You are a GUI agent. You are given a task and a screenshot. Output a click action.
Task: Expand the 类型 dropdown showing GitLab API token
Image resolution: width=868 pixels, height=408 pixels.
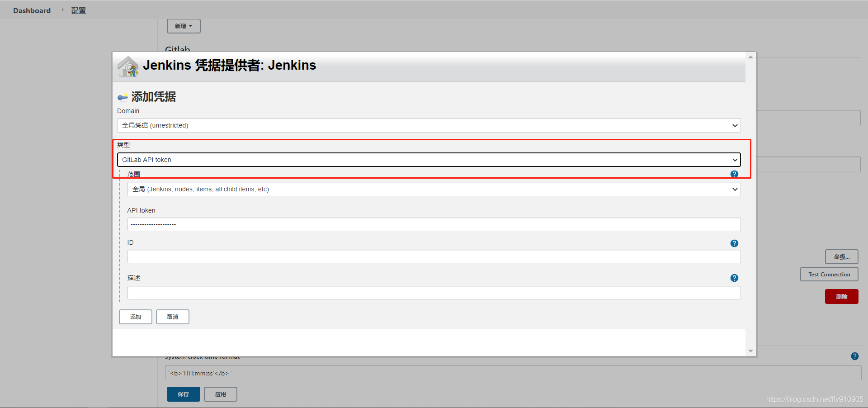(x=429, y=160)
